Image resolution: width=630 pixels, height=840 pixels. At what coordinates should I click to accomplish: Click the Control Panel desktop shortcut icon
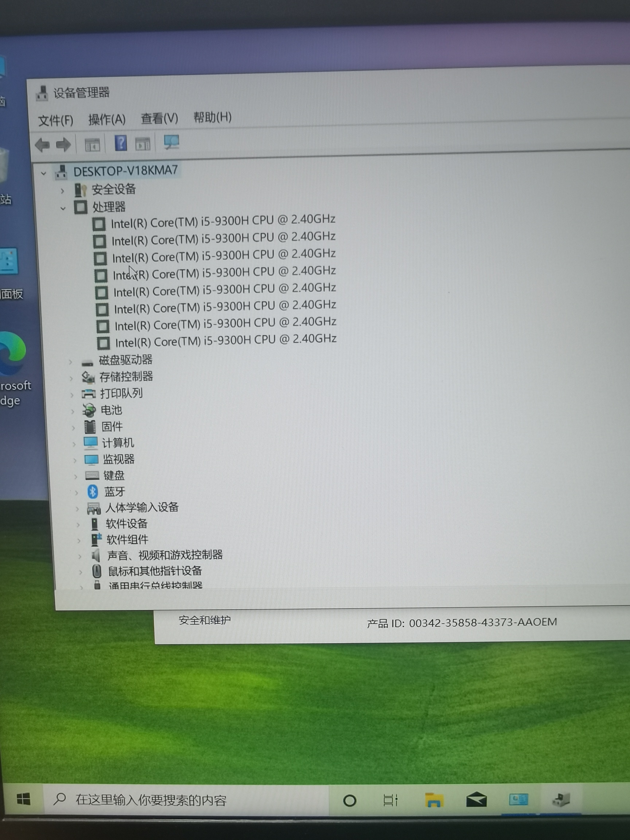(x=9, y=261)
